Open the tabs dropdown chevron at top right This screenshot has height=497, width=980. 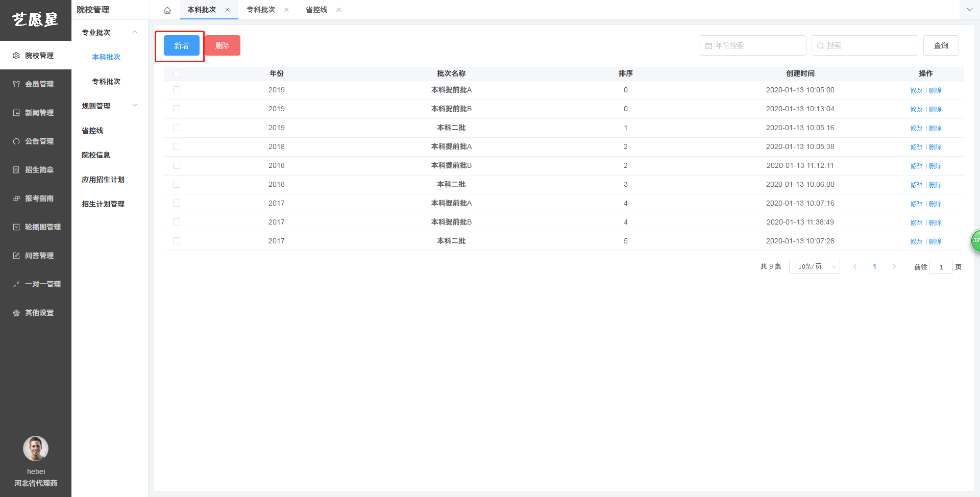pos(969,10)
